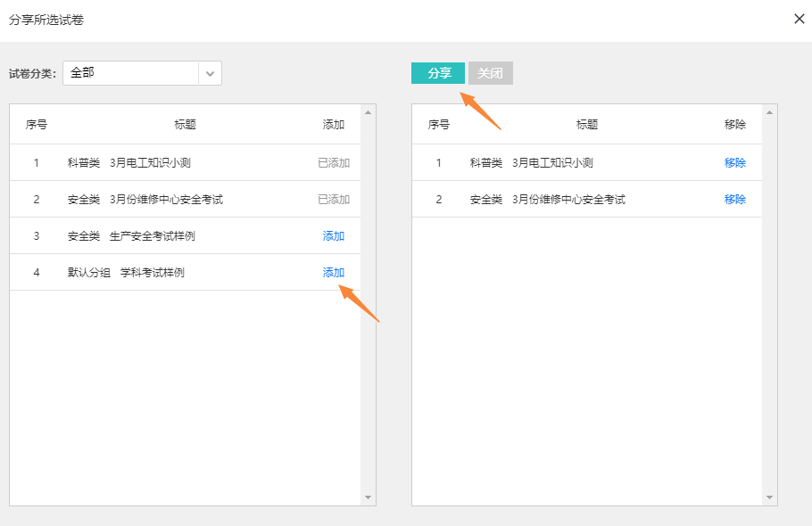Screen dimensions: 812x526
Task: Click the teal 分享 button
Action: (x=438, y=73)
